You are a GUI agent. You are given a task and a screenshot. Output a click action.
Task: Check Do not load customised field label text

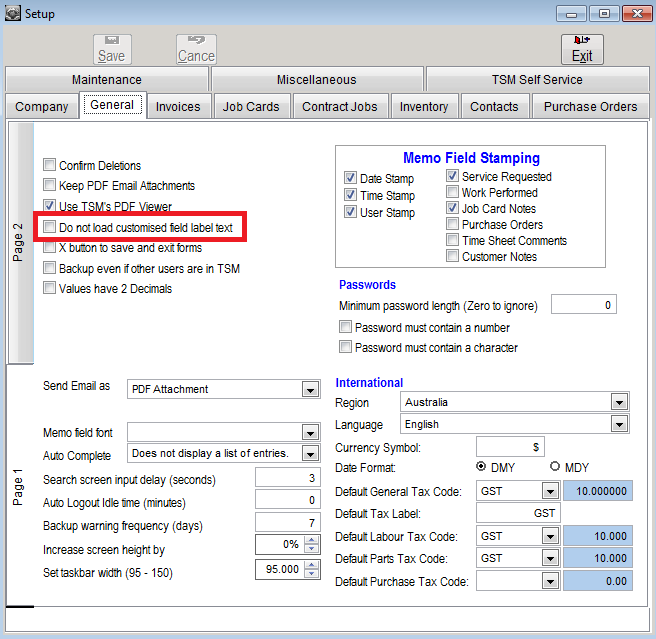click(x=49, y=228)
